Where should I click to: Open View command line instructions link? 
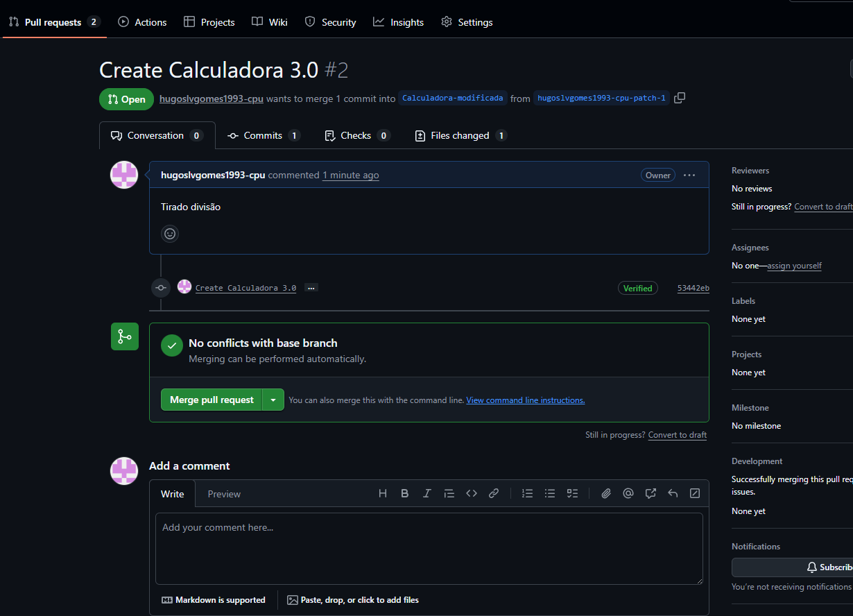pos(526,400)
